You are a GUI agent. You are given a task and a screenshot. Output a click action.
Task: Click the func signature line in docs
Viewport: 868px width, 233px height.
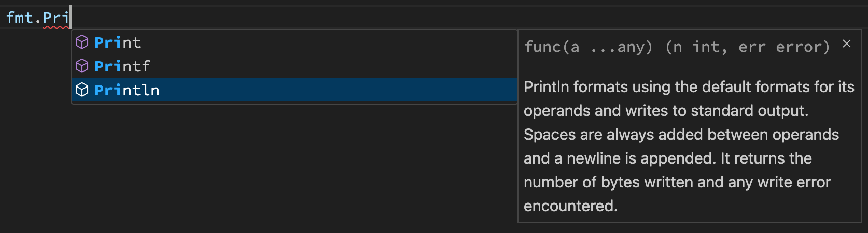click(x=677, y=47)
